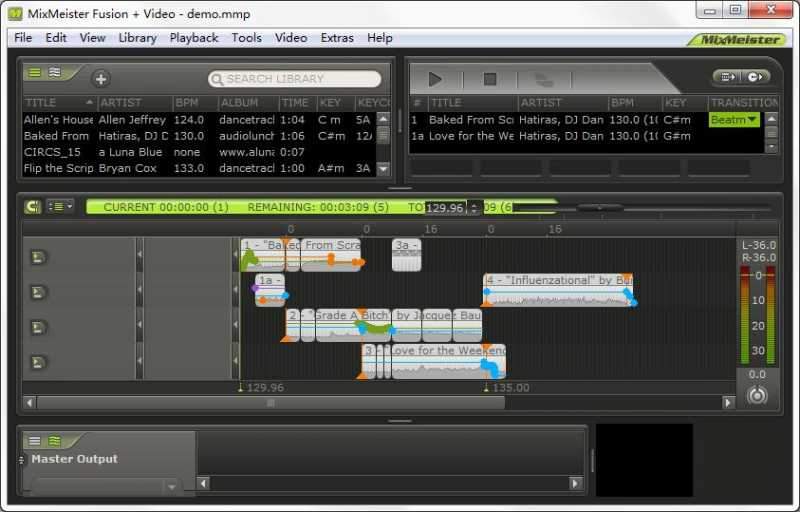Adjust the timeline zoom slider handle

tap(600, 208)
